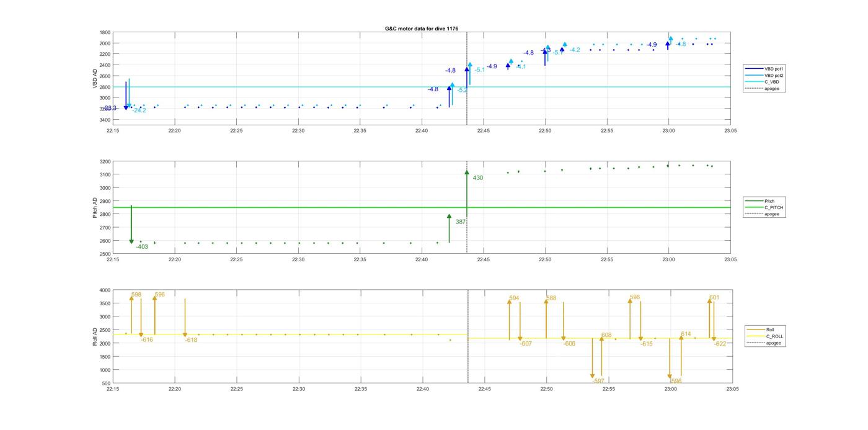
Task: Select the Roll AD y-axis label
Action: 95,336
